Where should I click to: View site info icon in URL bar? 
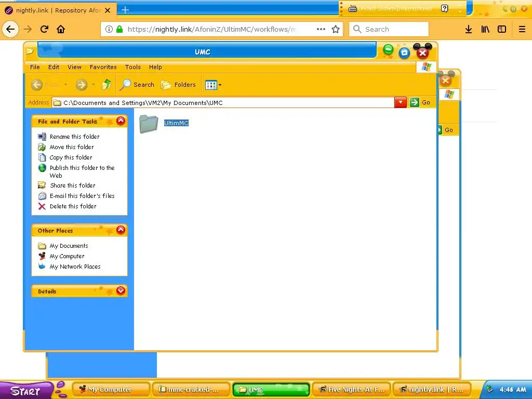(x=109, y=29)
